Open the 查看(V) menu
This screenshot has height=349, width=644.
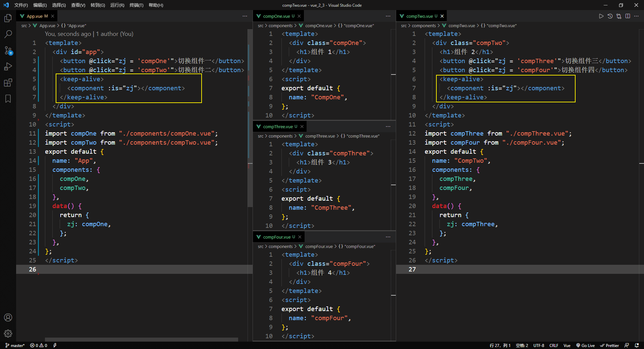[x=78, y=5]
